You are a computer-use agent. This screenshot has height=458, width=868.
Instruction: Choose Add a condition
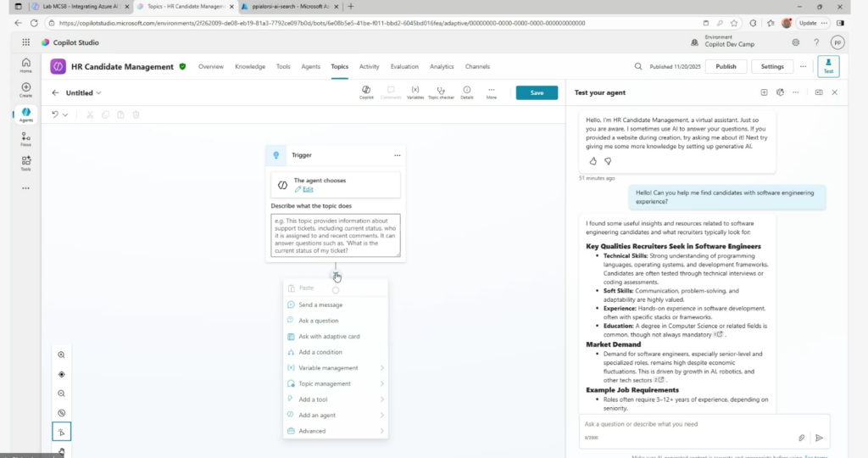[336, 352]
